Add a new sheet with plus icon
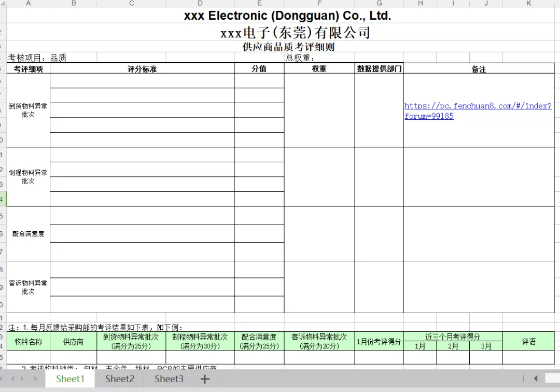560x392 pixels. 205,379
